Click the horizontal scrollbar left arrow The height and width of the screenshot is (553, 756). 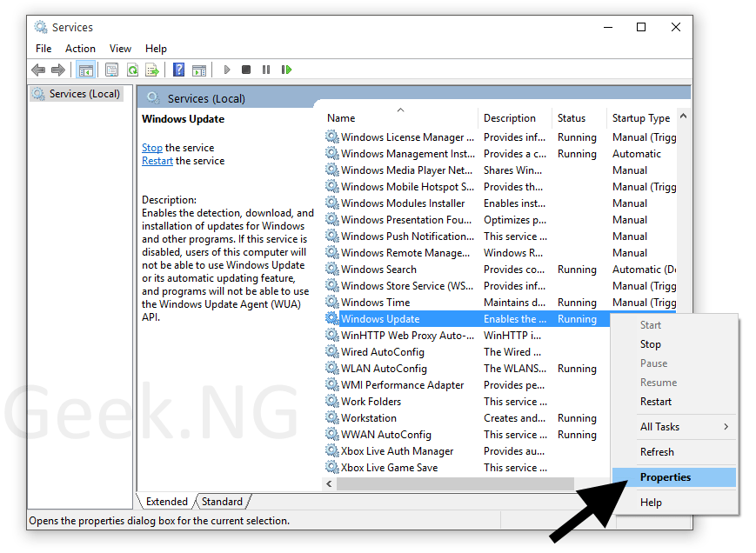click(x=330, y=483)
